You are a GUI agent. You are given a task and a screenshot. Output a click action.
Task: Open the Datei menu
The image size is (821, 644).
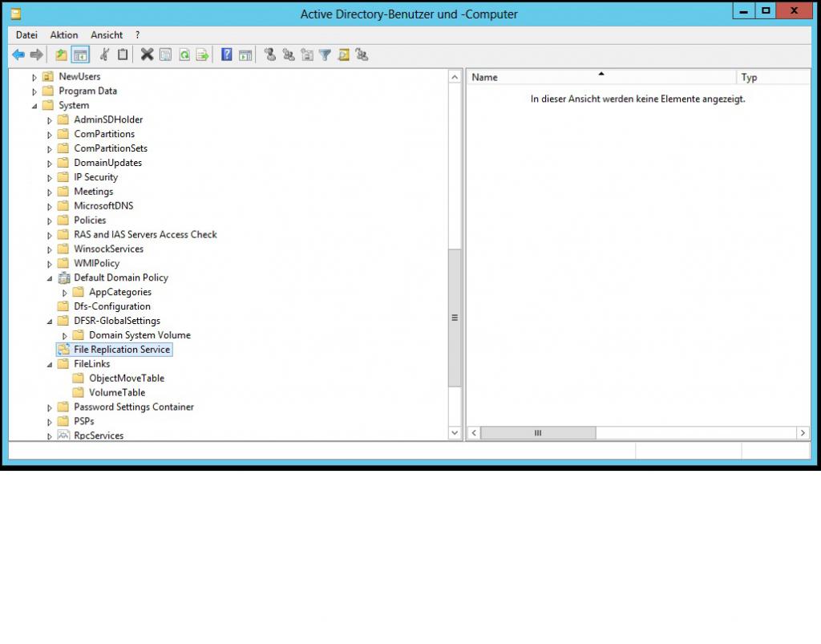(26, 35)
